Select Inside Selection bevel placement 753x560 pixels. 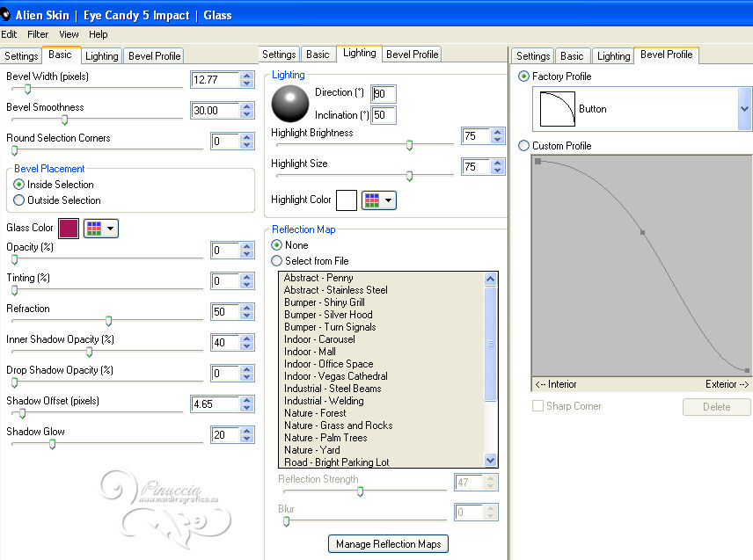tap(18, 185)
